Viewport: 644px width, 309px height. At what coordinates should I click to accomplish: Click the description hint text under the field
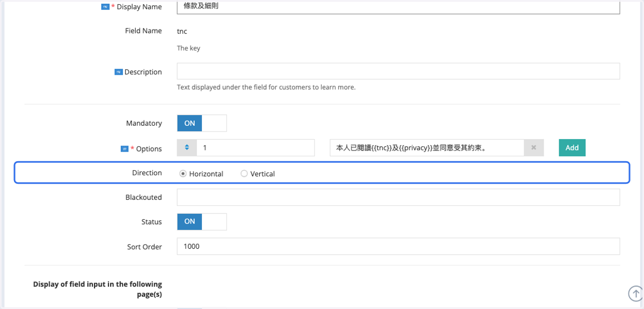[266, 87]
